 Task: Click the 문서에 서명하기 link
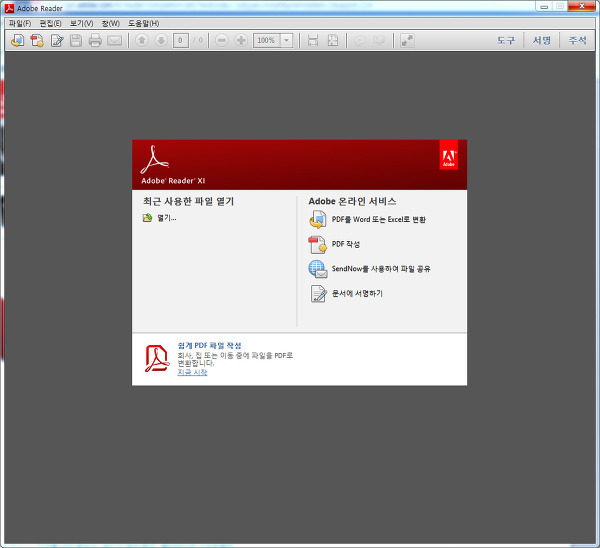[357, 293]
